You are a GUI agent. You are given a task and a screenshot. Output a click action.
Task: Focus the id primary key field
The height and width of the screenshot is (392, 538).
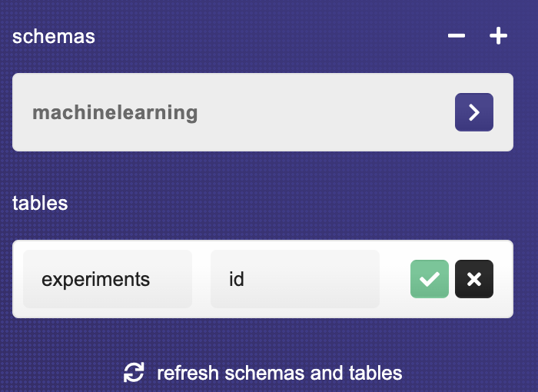tap(295, 279)
